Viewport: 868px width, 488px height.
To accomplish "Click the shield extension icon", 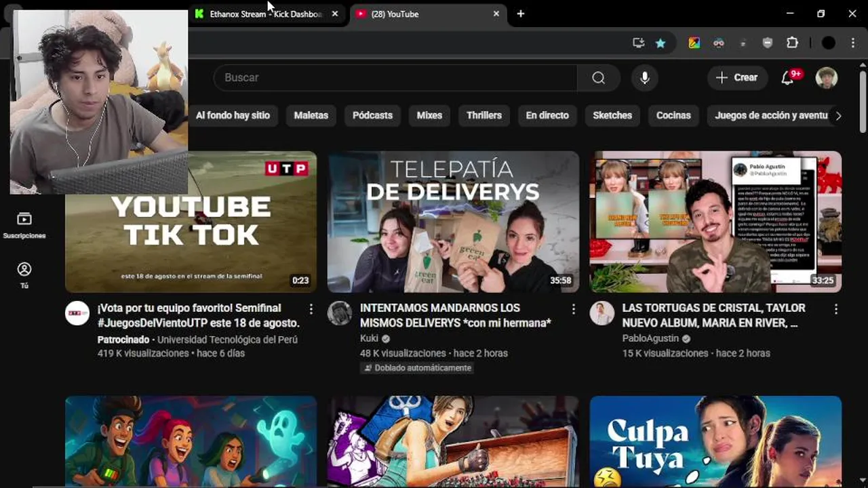I will pos(768,43).
